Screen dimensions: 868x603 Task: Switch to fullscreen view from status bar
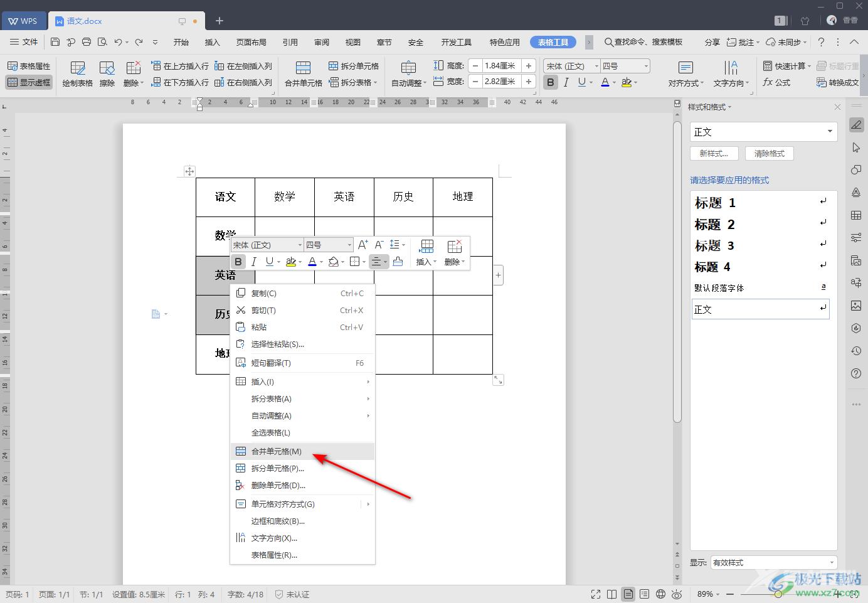coord(595,594)
